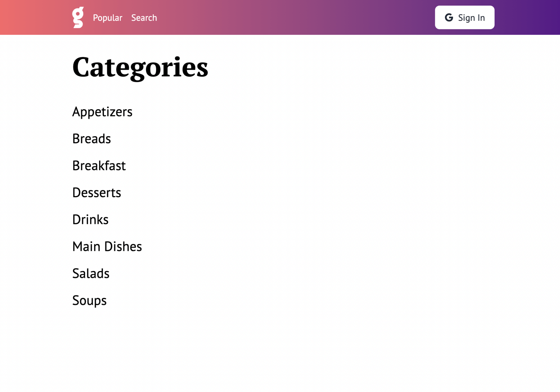Viewport: 560px width, 392px height.
Task: Return home via the site logo
Action: tap(78, 17)
